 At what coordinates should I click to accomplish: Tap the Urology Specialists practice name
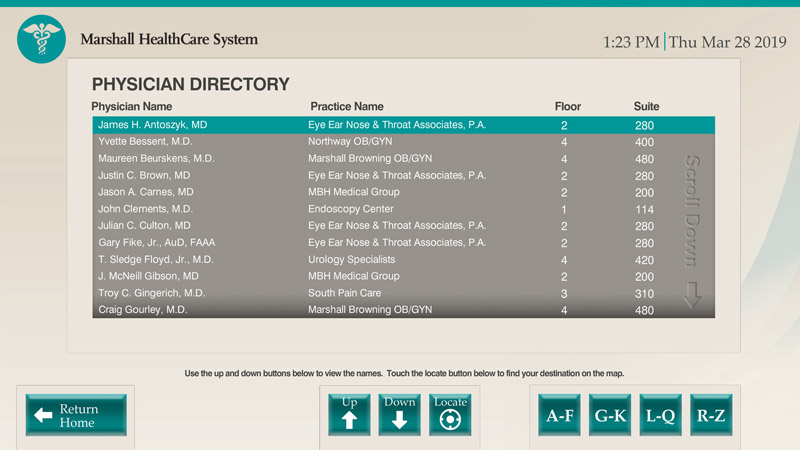point(352,259)
